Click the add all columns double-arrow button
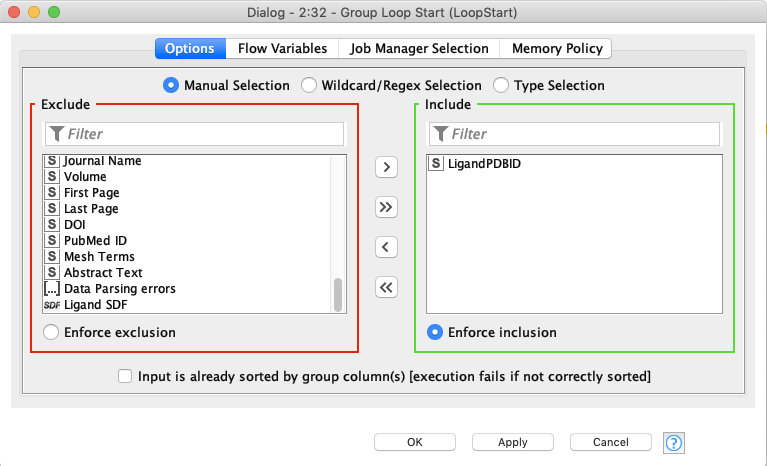The height and width of the screenshot is (466, 767). [386, 207]
